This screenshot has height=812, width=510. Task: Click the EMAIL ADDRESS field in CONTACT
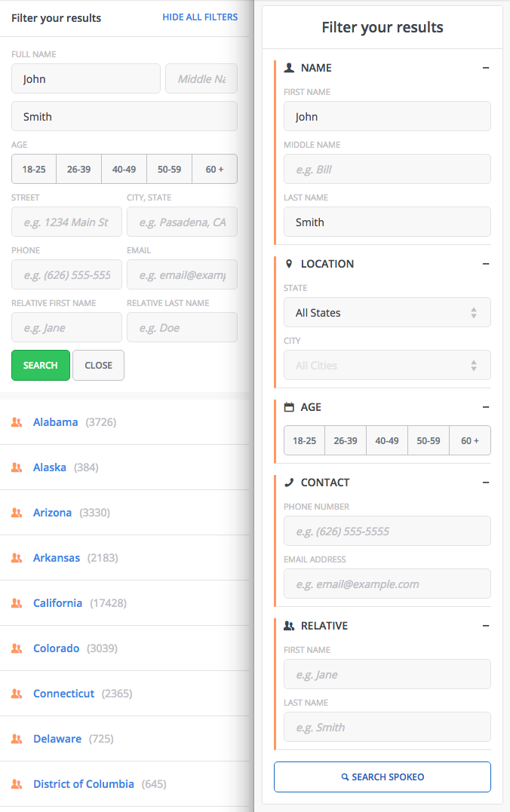click(387, 584)
